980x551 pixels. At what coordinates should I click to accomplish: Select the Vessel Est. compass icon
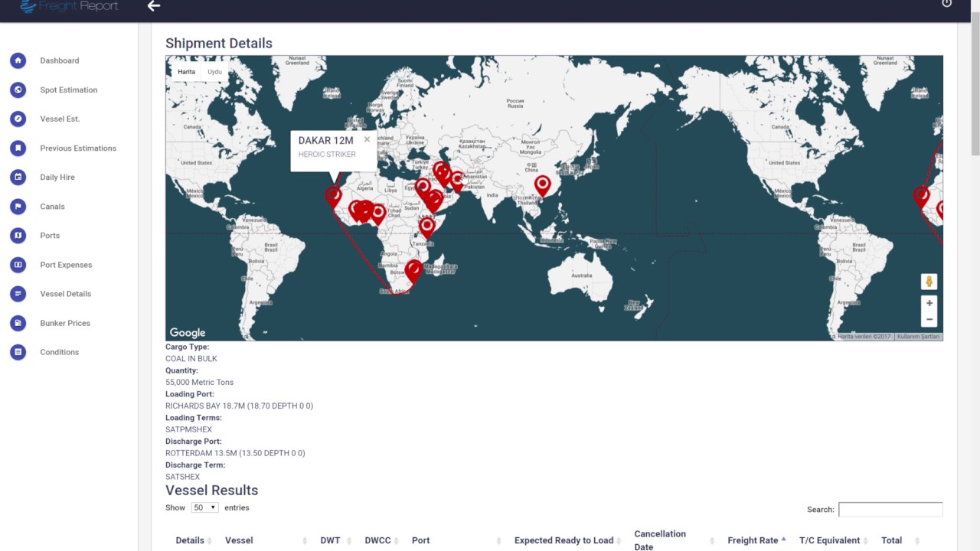pyautogui.click(x=18, y=119)
